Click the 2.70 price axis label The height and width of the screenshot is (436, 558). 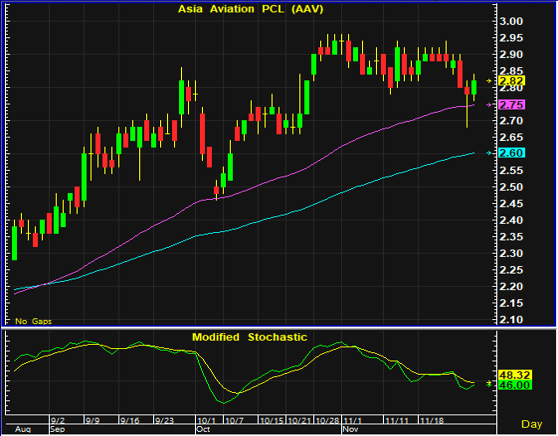coord(511,121)
